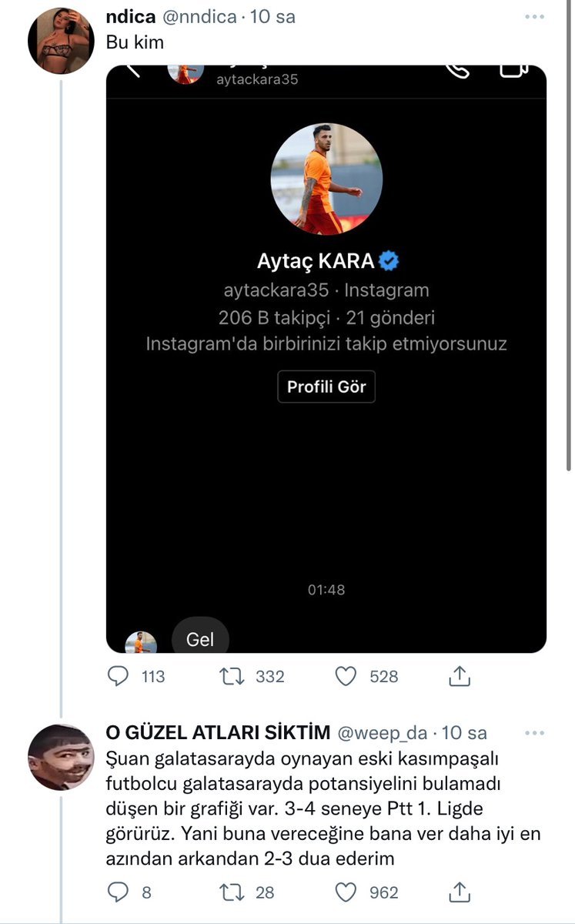Tap the back arrow in chat header
Screen dimensions: 575x924
(x=134, y=69)
